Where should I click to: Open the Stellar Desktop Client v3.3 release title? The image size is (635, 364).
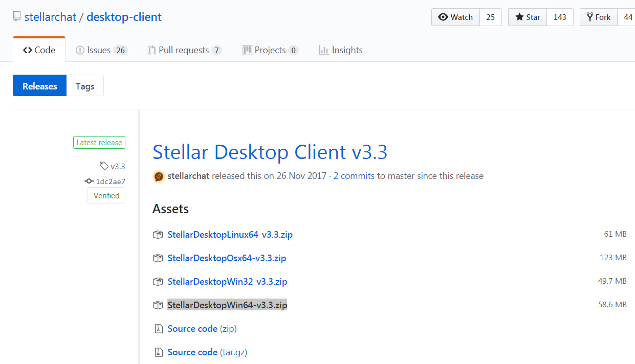270,152
